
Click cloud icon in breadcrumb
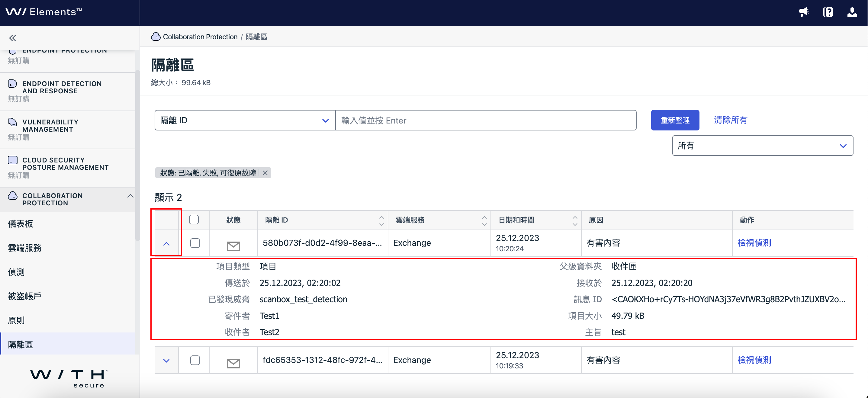(156, 37)
